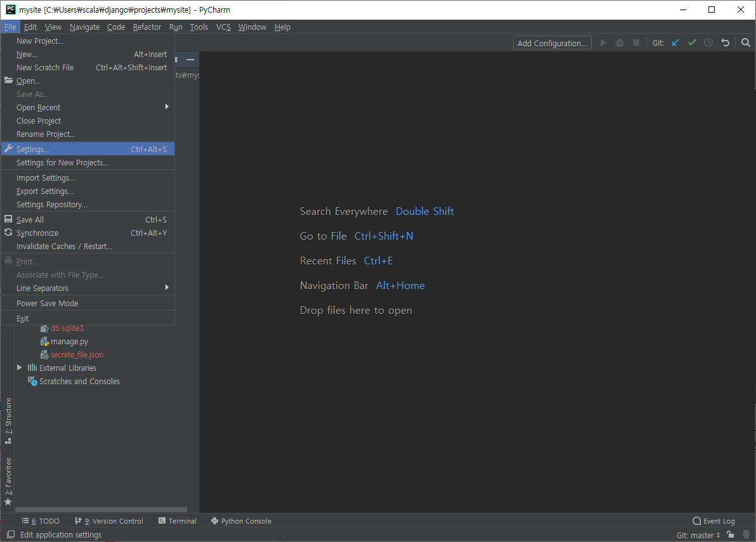Viewport: 756px width, 542px height.
Task: Click the db.sqlite3 file icon
Action: pos(44,328)
